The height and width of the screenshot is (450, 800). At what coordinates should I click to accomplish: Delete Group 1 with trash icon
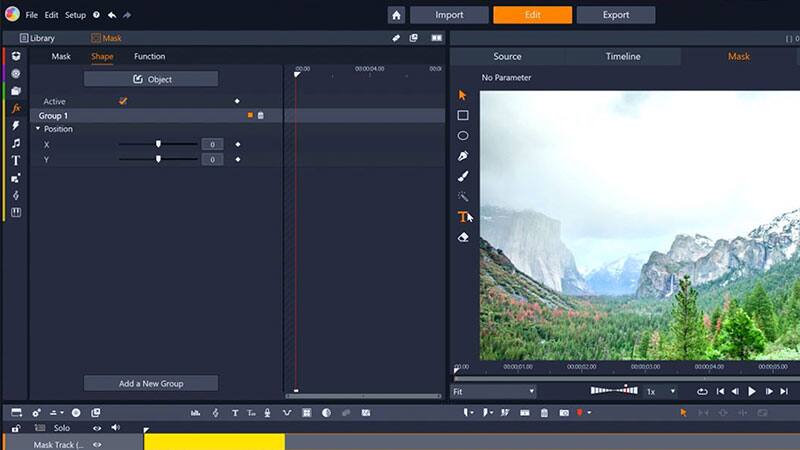(x=261, y=116)
